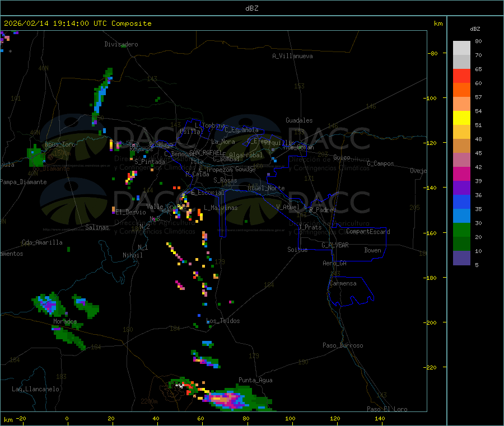Click the elongated blue-green echo below Divisadero
504x426 pixels.
(x=101, y=96)
